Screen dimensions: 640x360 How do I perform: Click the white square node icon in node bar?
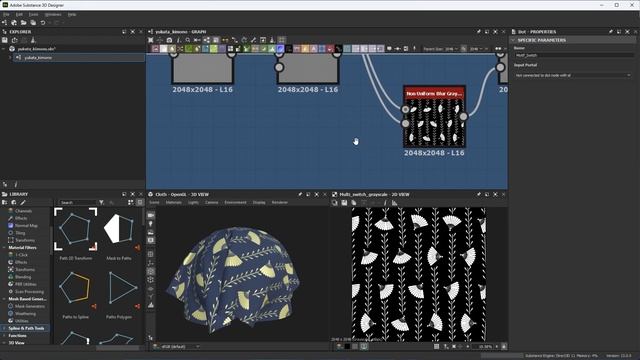163,49
